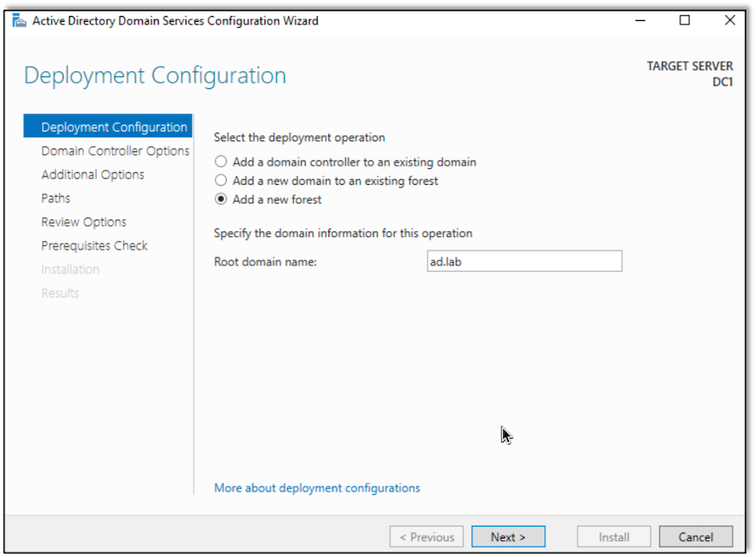Select 'Add a domain controller to an existing domain'
Viewport: 756px width, 557px height.
tap(221, 161)
